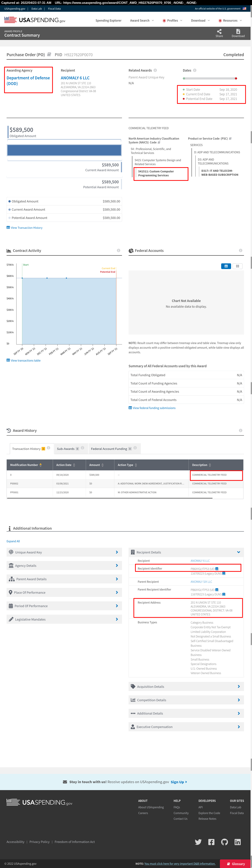The image size is (252, 868).
Task: Switch Federal Accounts to treemap view
Action: (x=238, y=266)
